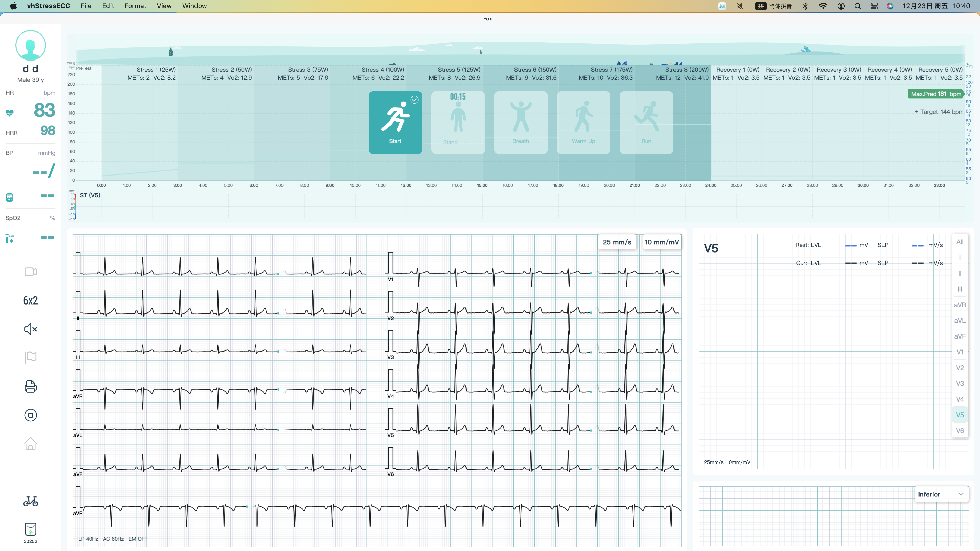Screen dimensions: 980x551
Task: Open the Format menu
Action: [x=135, y=6]
